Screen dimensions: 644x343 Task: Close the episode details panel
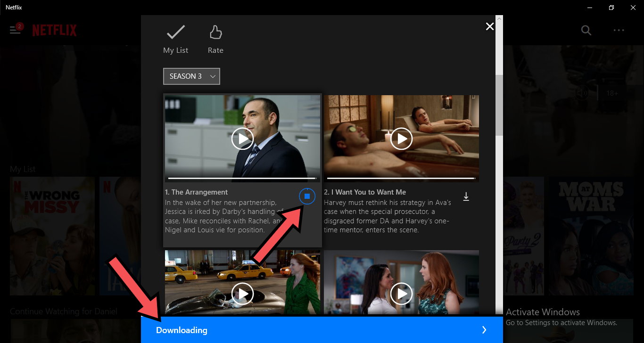(490, 26)
